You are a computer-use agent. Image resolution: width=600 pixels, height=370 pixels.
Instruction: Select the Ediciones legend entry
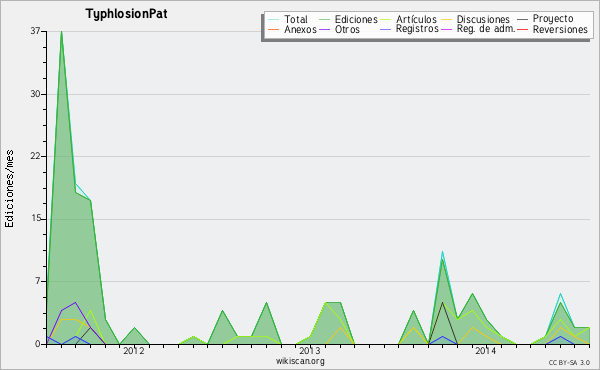tap(348, 19)
